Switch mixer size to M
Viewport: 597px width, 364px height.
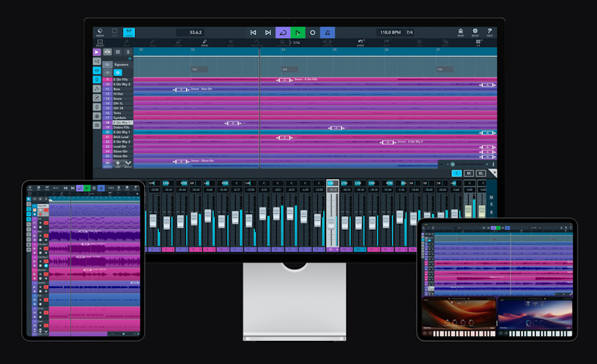(x=469, y=173)
